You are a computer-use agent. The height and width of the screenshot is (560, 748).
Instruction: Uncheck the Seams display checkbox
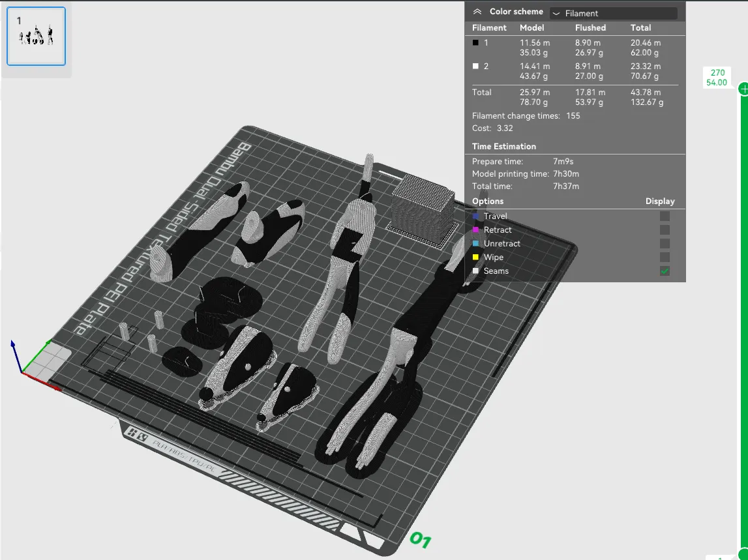click(665, 271)
